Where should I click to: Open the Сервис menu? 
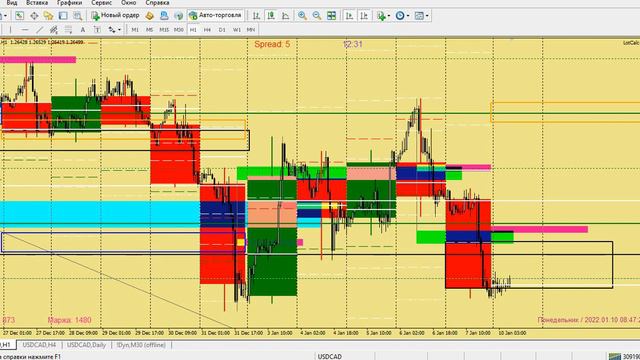102,3
